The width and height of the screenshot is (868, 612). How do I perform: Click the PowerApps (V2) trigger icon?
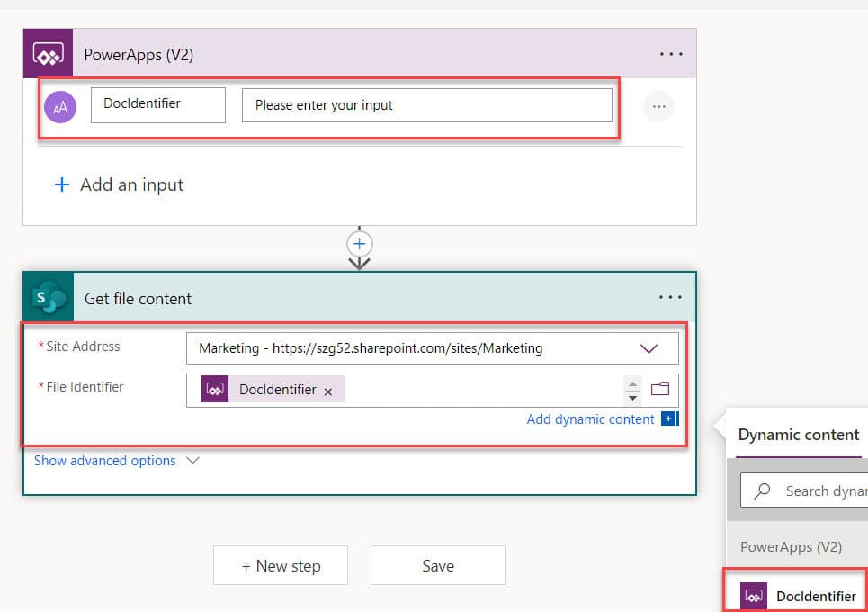pyautogui.click(x=49, y=54)
